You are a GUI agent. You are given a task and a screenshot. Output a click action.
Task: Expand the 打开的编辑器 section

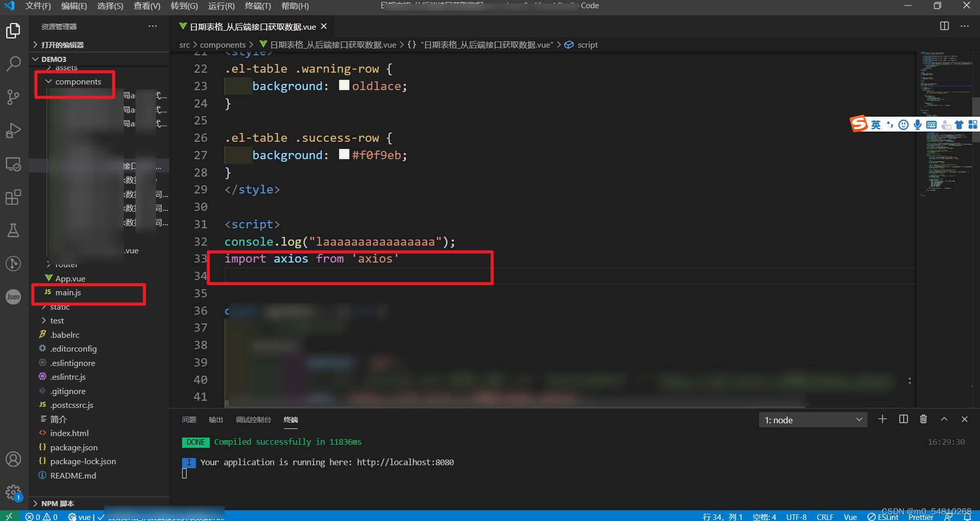click(x=99, y=45)
